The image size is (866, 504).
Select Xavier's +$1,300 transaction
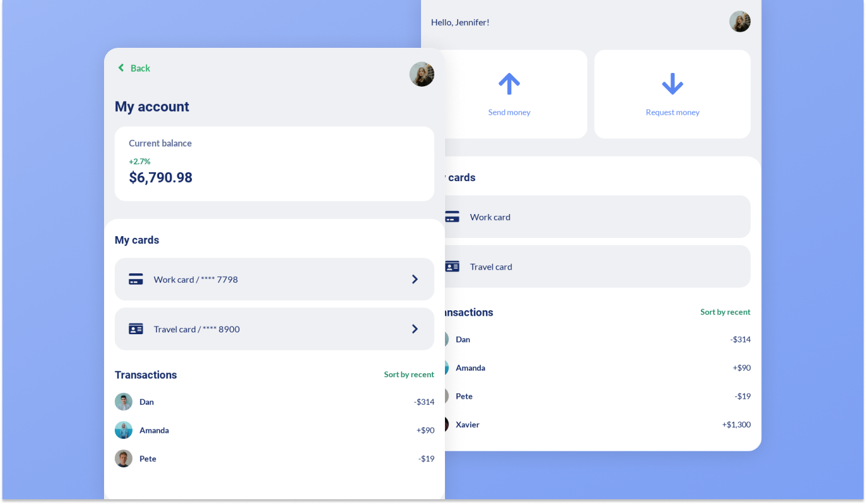(736, 424)
